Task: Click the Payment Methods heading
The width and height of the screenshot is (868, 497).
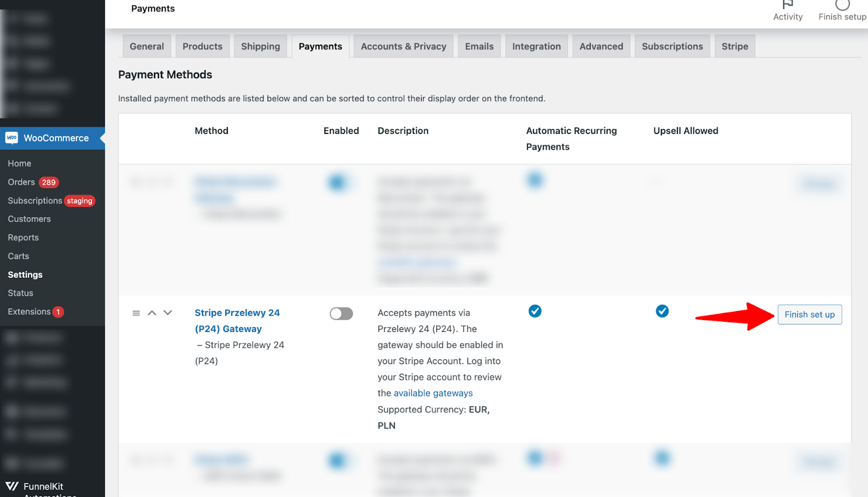Action: click(165, 75)
